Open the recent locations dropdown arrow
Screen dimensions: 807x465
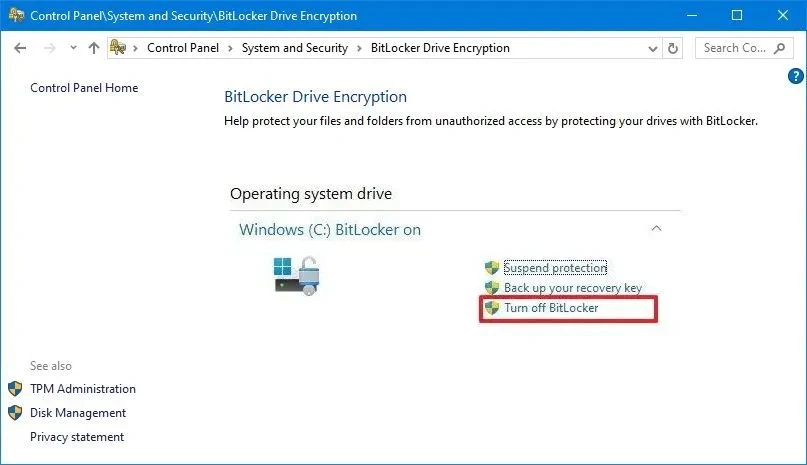73,48
